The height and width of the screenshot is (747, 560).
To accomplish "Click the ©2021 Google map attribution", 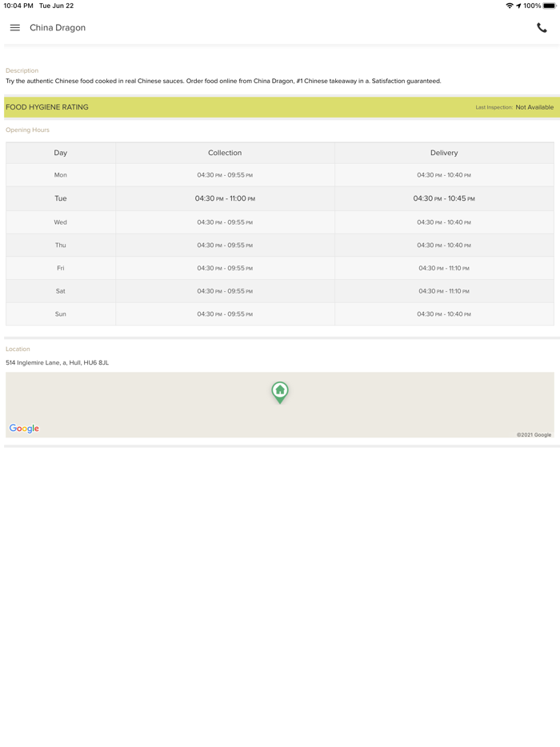I will (534, 434).
